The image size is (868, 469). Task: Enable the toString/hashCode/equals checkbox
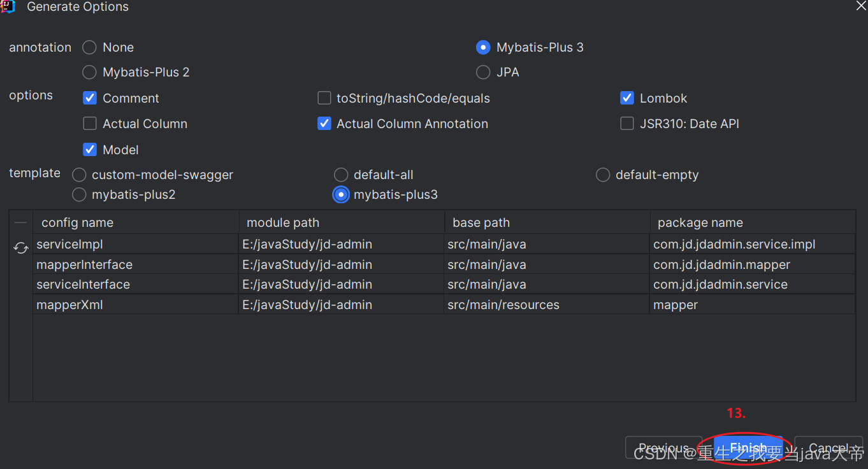click(x=324, y=98)
